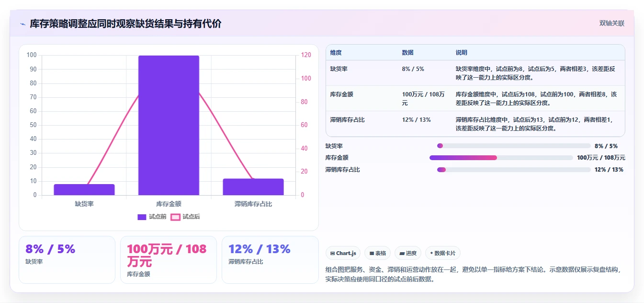Click the pink 试点后 legend swatch
Viewport: 644px width, 303px height.
click(x=175, y=217)
